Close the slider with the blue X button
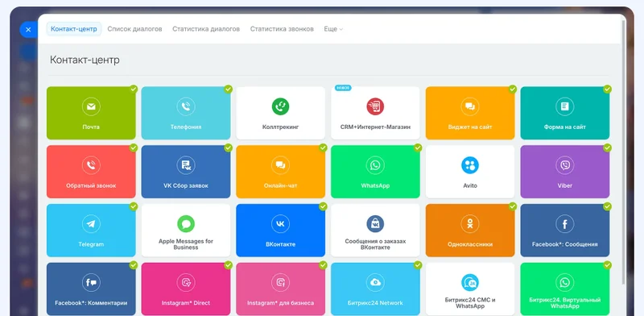 click(x=28, y=30)
